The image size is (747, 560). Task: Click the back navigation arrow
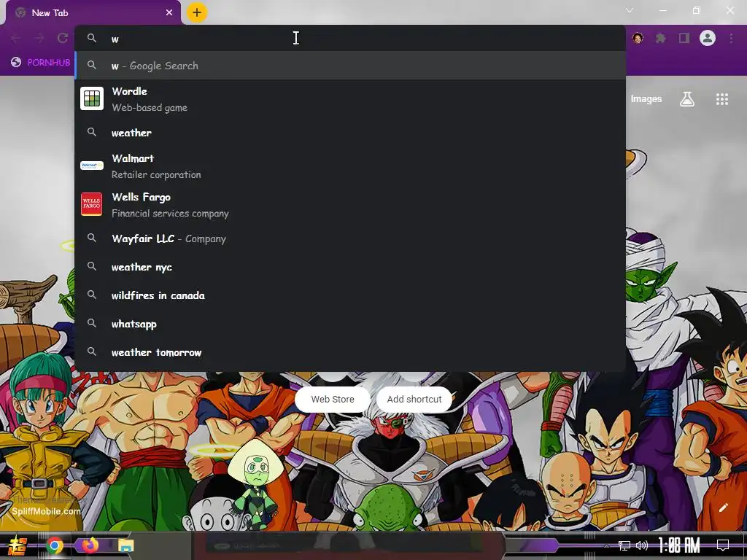[16, 38]
